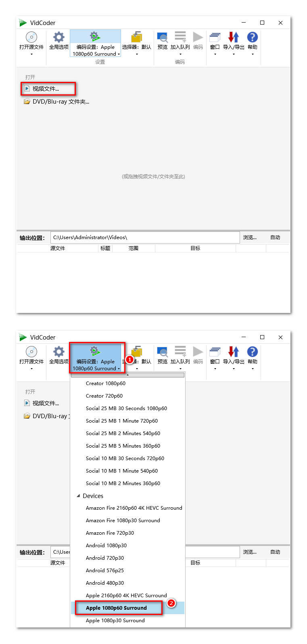Click add to queue icon in bottom window
Viewport: 307px width, 644px height.
180,351
